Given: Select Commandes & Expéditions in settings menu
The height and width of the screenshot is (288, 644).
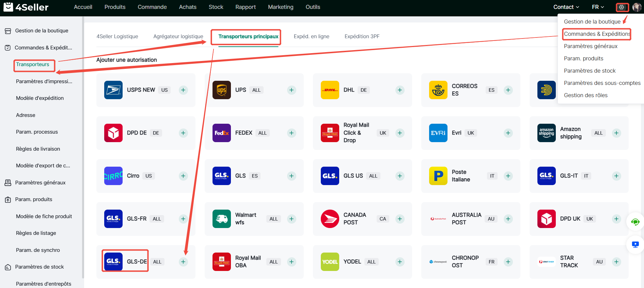Looking at the screenshot, I should point(597,34).
